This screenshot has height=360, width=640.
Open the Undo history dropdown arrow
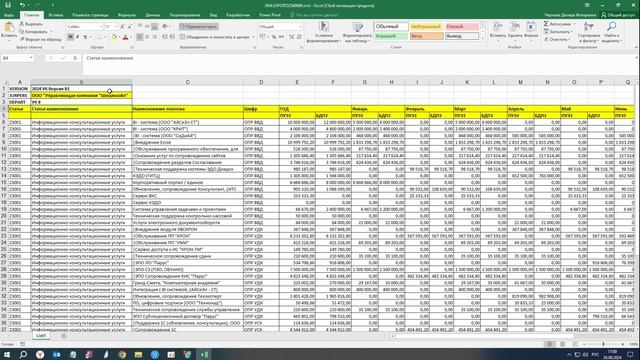coord(29,5)
